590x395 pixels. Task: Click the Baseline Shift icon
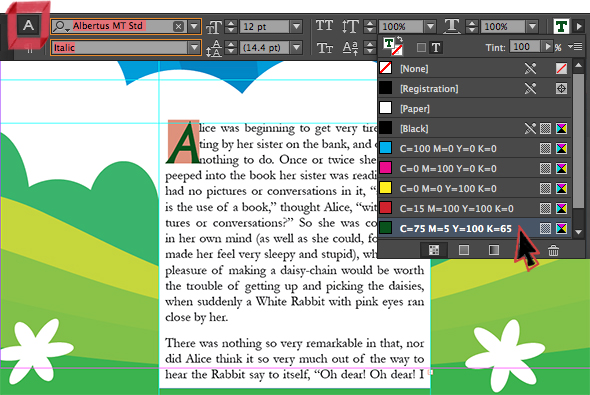350,48
